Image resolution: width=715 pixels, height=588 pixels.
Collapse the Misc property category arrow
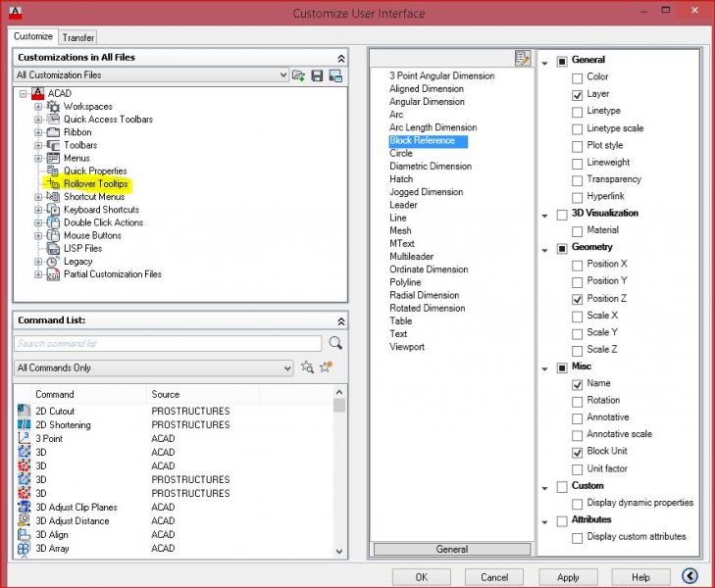544,368
